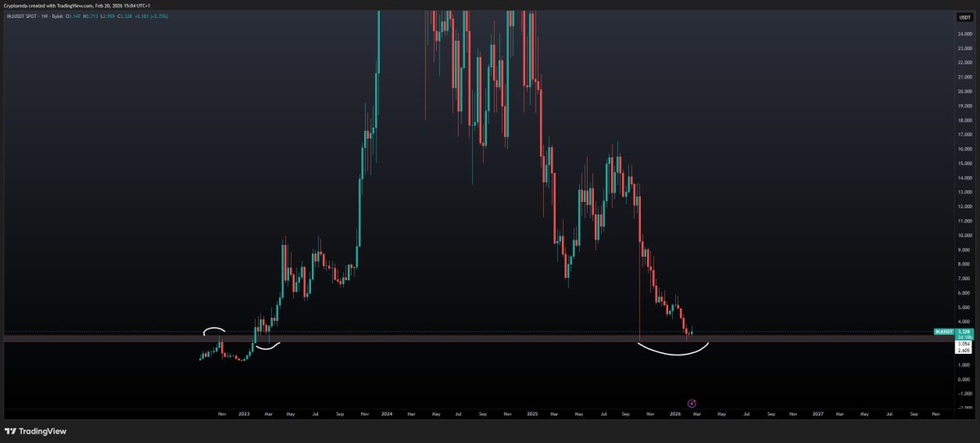Click the +0.181 (+5.75%) change value

pyautogui.click(x=151, y=16)
